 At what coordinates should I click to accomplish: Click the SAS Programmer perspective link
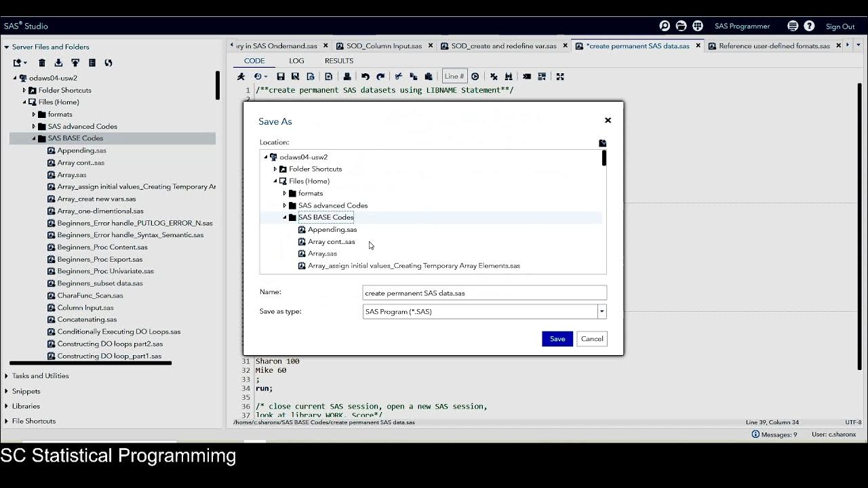click(742, 26)
